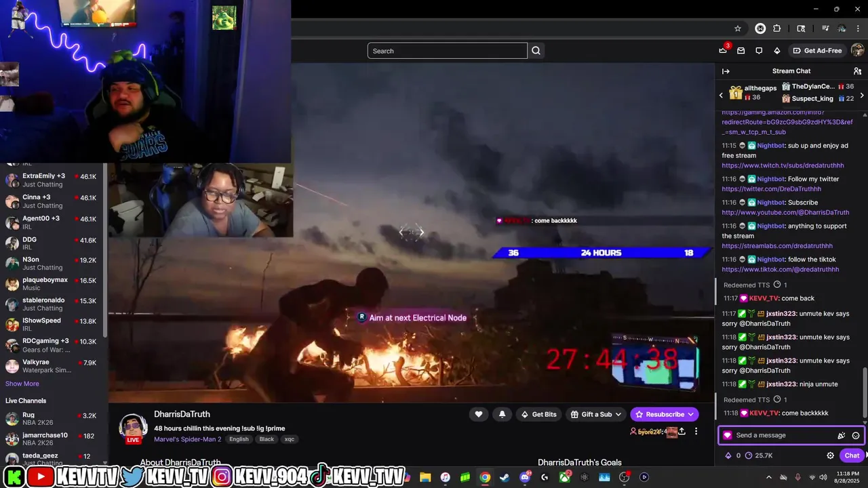The image size is (868, 488).
Task: Open the whispers speech-bubble icon
Action: click(759, 51)
